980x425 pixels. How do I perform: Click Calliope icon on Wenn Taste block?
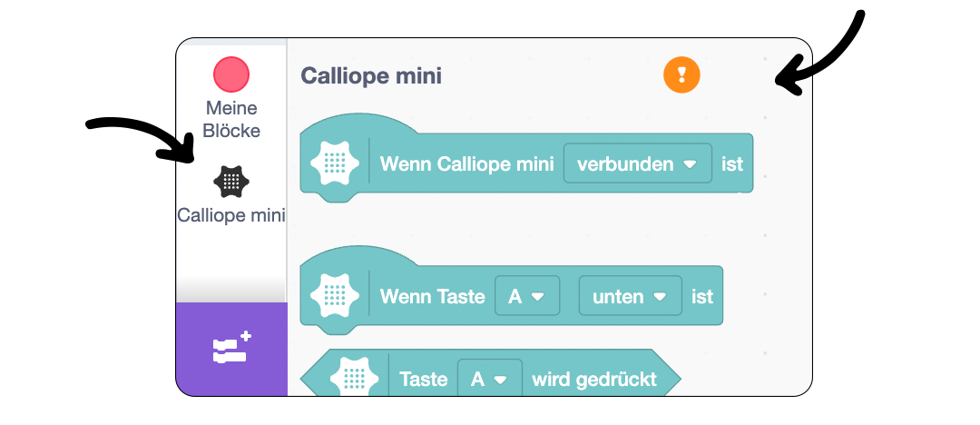[x=336, y=296]
